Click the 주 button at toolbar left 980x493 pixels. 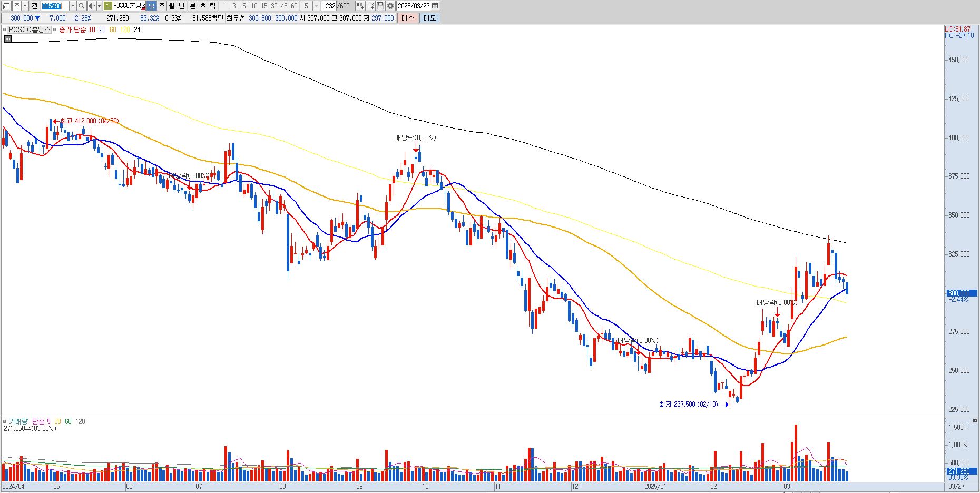click(x=16, y=6)
